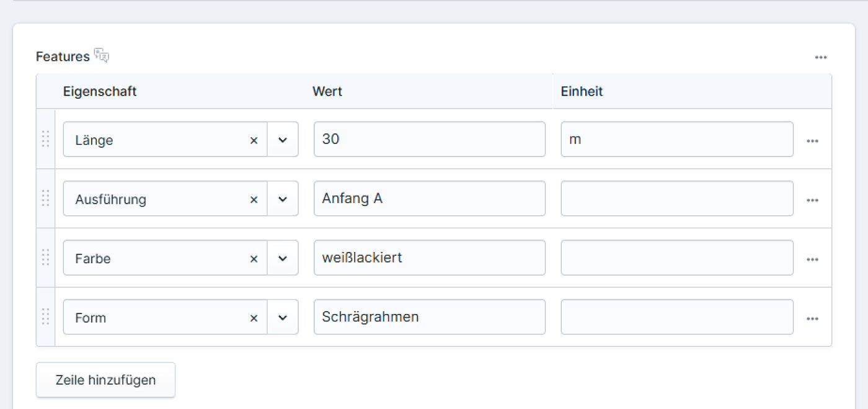Viewport: 868px width, 409px height.
Task: Click the unit field containing m
Action: click(x=676, y=139)
